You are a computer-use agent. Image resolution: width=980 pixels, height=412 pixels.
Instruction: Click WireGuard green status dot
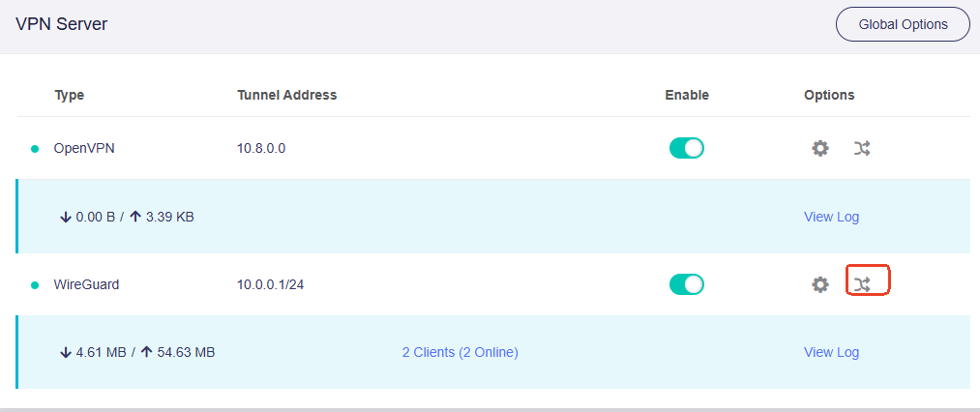click(x=35, y=285)
